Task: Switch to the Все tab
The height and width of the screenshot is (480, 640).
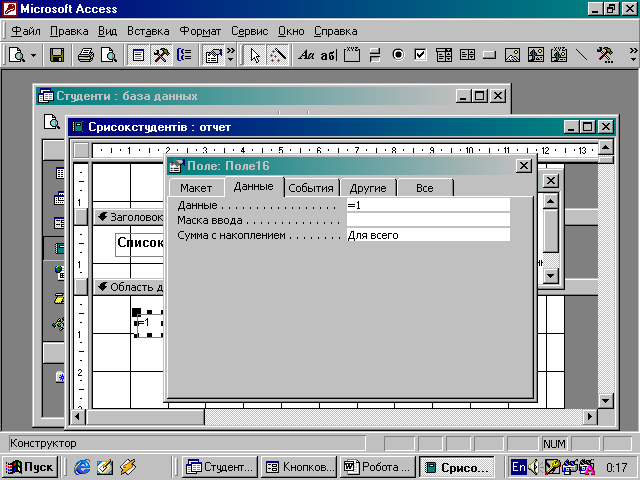Action: [x=425, y=188]
